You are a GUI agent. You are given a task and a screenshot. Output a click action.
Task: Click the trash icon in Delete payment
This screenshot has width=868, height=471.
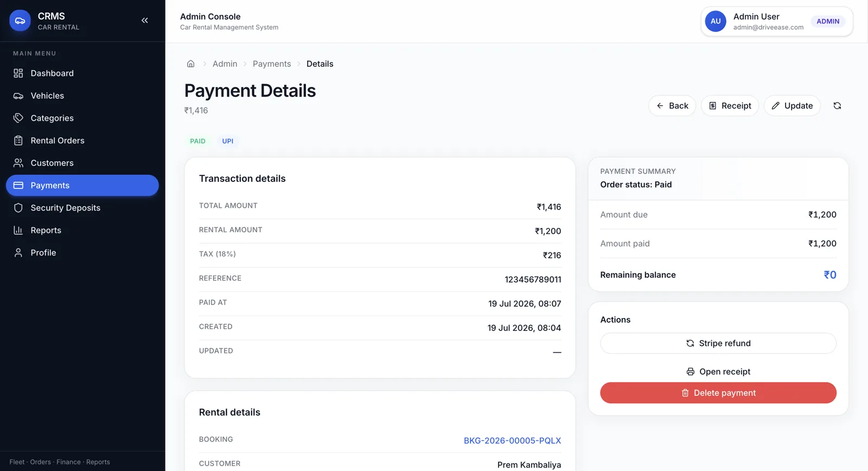tap(685, 393)
